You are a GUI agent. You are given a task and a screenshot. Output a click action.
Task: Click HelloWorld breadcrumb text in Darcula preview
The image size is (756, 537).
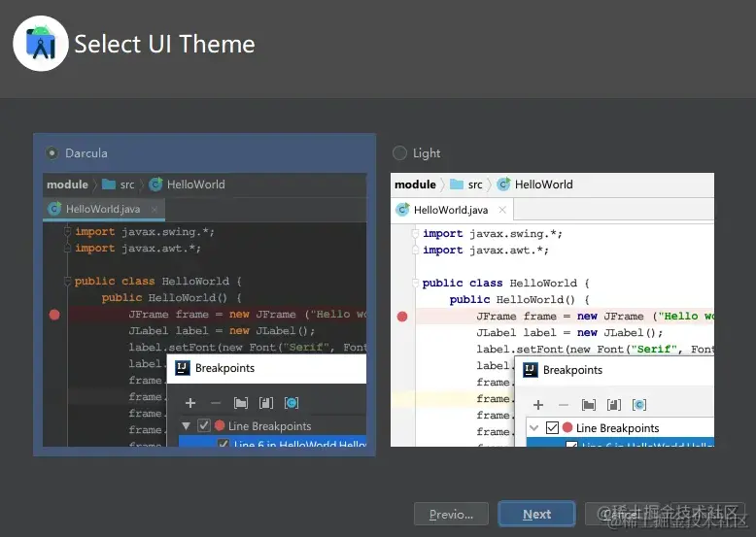pos(195,185)
